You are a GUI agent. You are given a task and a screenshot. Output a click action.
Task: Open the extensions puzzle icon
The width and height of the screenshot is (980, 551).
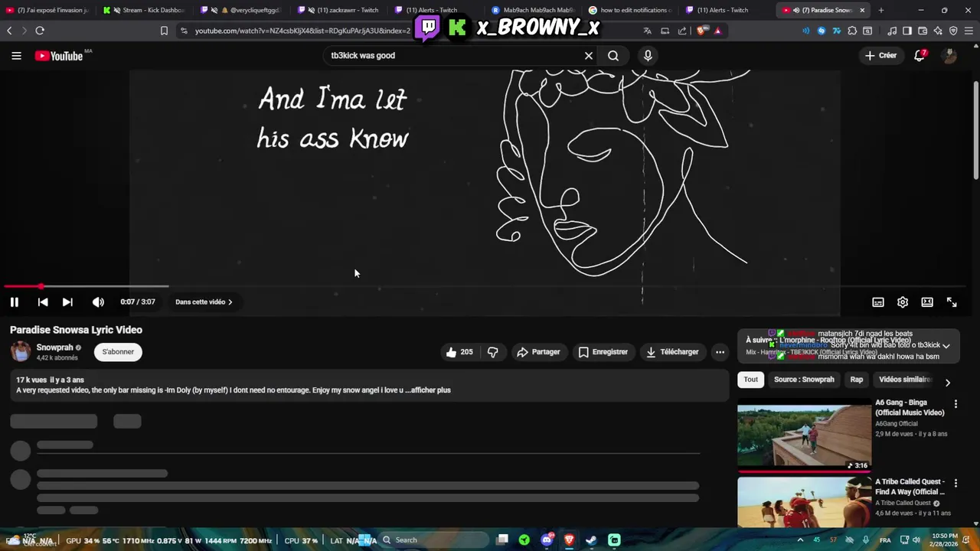point(852,31)
